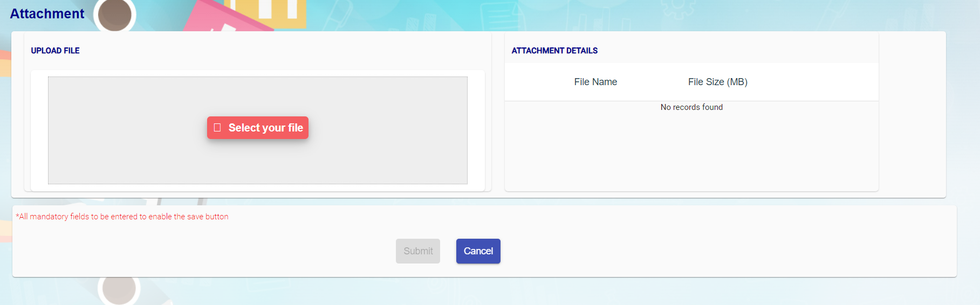Image resolution: width=980 pixels, height=305 pixels.
Task: Cancel the attachment form
Action: click(x=478, y=251)
